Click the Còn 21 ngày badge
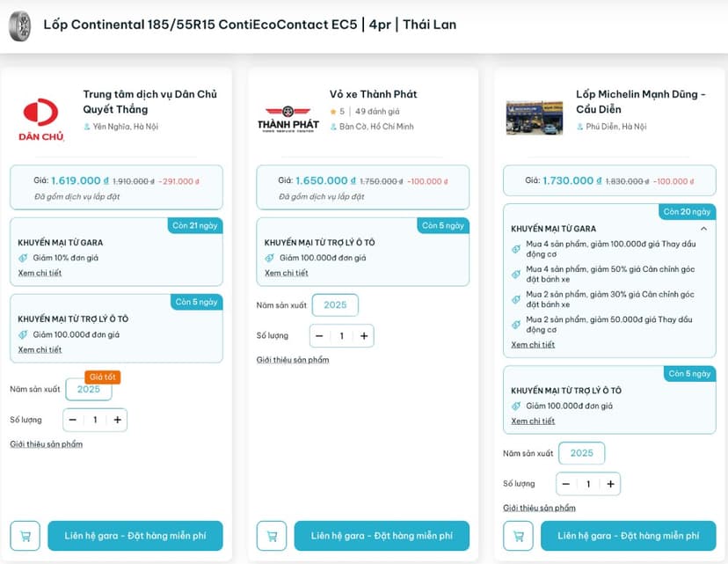The height and width of the screenshot is (564, 728). point(195,225)
